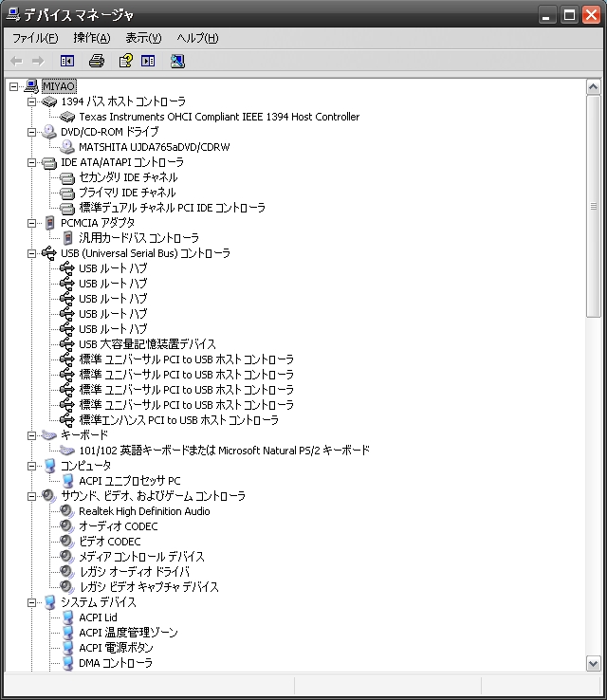The image size is (607, 700).
Task: Click the 1394 bus host controller category icon
Action: (49, 101)
